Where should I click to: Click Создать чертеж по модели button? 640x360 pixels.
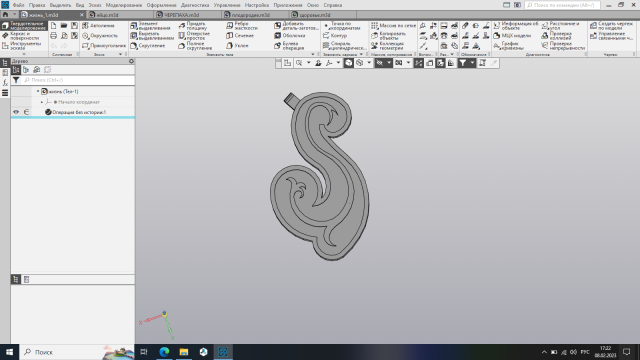pyautogui.click(x=611, y=26)
